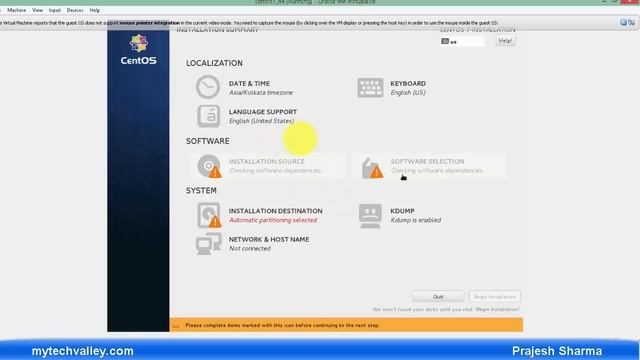640x360 pixels.
Task: Click 'English (US)' keyboard text
Action: [x=408, y=93]
